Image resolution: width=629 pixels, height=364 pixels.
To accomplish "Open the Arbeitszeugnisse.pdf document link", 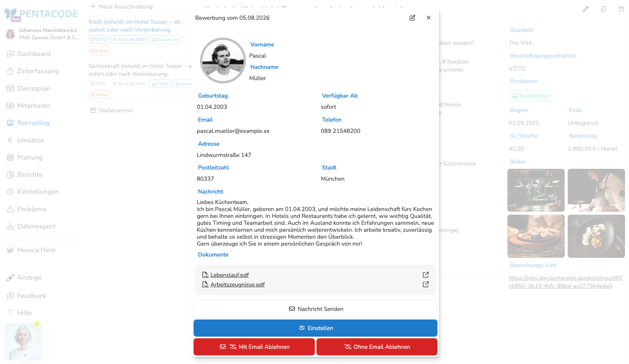I will tap(237, 285).
